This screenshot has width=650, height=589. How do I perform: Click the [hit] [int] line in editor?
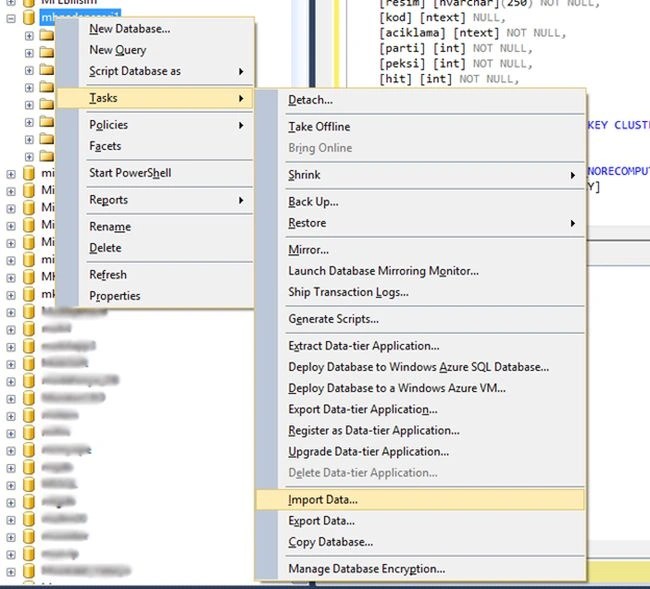(449, 79)
